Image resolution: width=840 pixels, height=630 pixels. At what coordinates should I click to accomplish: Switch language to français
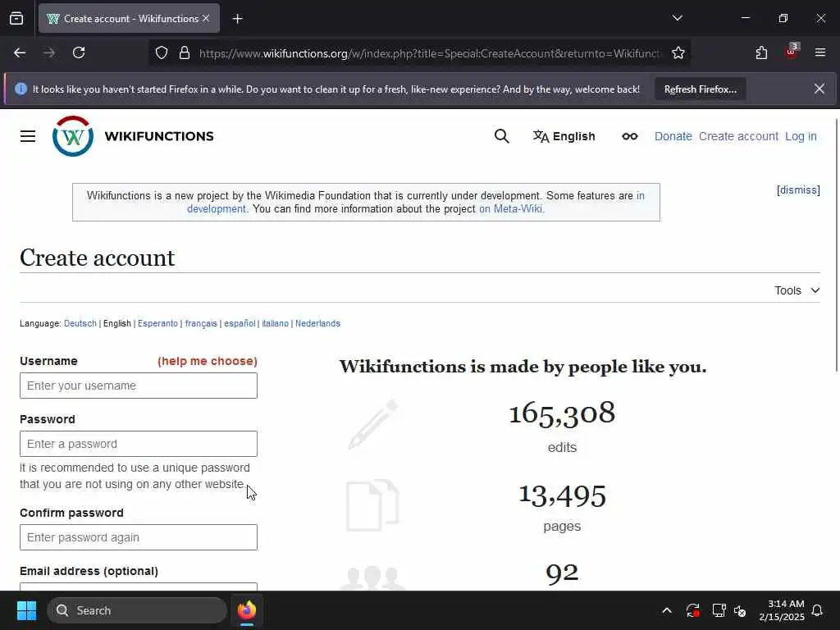201,323
